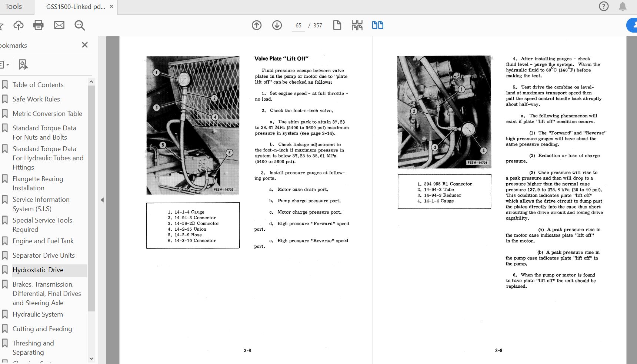Go to previous page with up arrow
The height and width of the screenshot is (364, 637).
pos(257,25)
